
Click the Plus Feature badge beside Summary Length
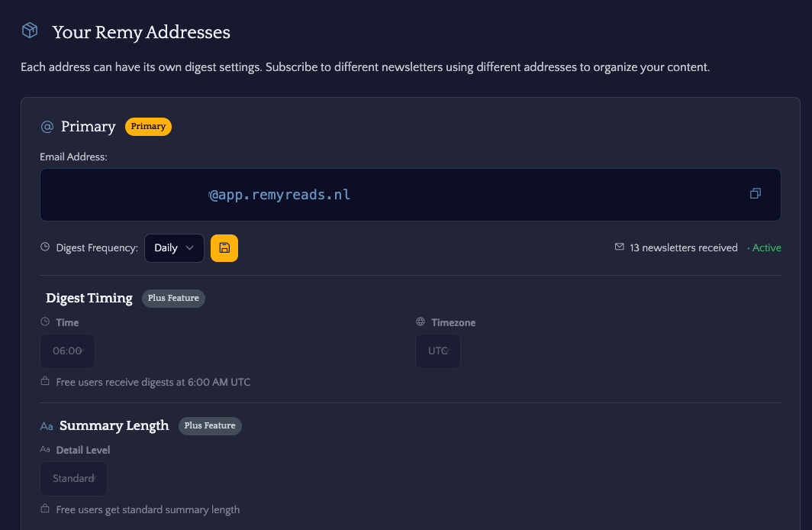pos(210,425)
